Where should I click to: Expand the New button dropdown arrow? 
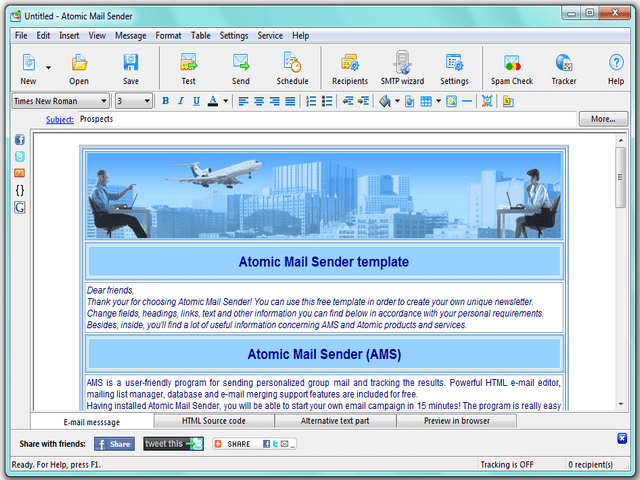(48, 68)
